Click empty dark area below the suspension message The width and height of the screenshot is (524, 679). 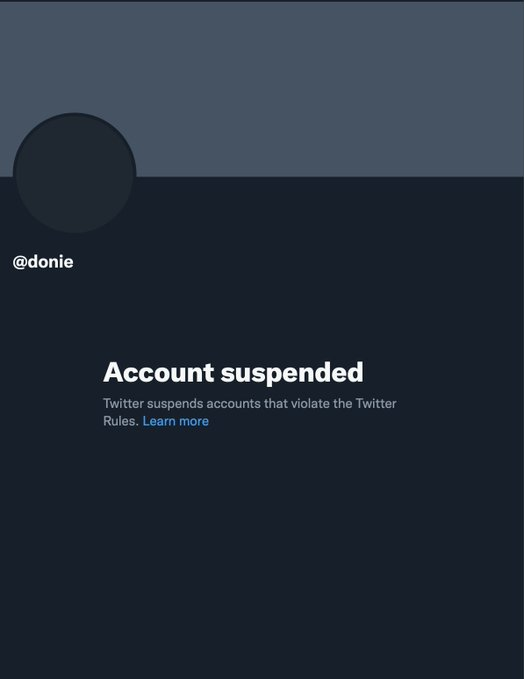tap(260, 554)
